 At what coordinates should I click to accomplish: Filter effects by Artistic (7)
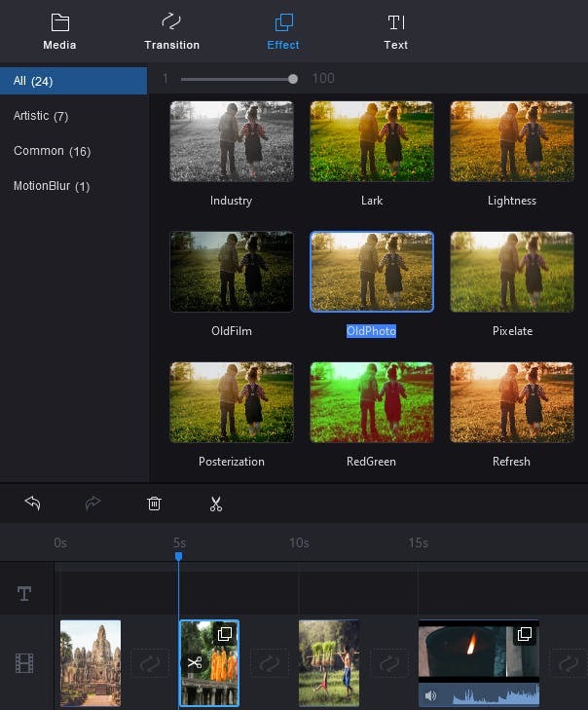tap(41, 116)
